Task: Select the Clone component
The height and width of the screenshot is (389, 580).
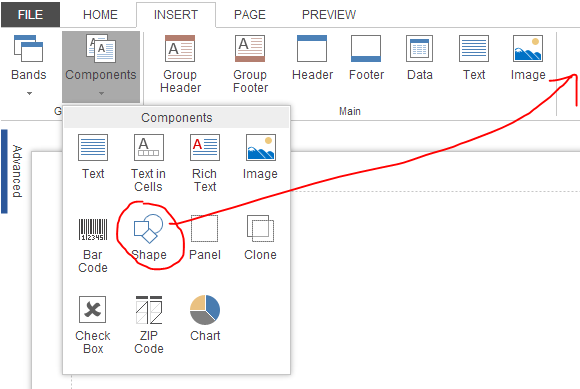Action: click(x=260, y=238)
